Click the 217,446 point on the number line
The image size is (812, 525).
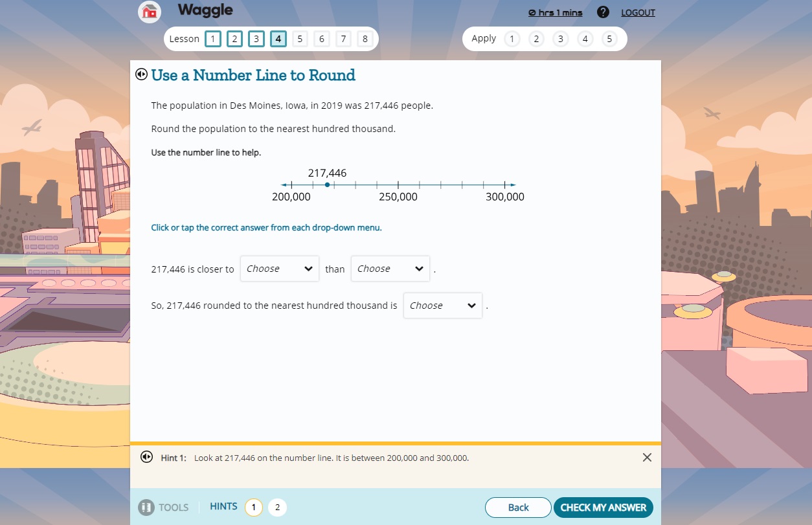327,184
